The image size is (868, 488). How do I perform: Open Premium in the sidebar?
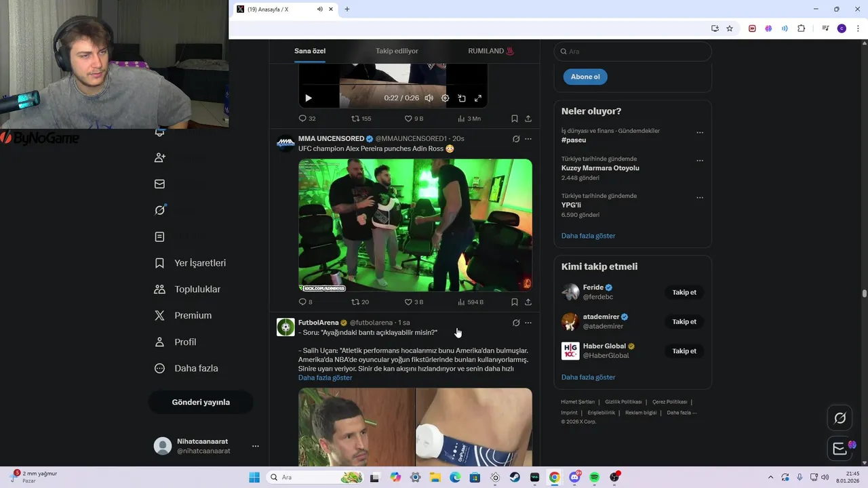click(x=183, y=315)
